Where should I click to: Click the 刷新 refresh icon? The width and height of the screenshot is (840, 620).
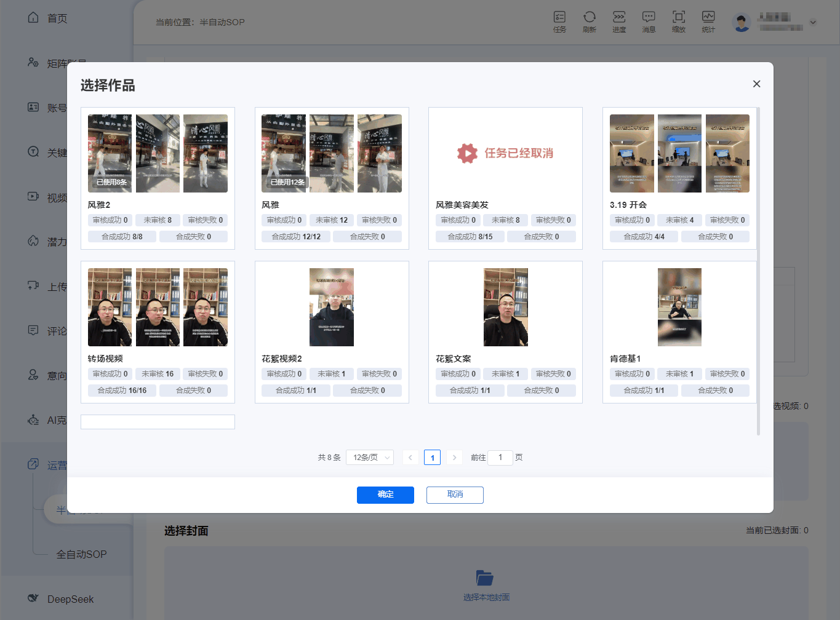click(x=590, y=17)
